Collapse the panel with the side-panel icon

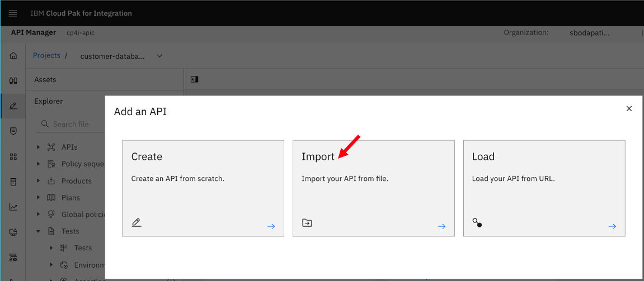click(195, 79)
